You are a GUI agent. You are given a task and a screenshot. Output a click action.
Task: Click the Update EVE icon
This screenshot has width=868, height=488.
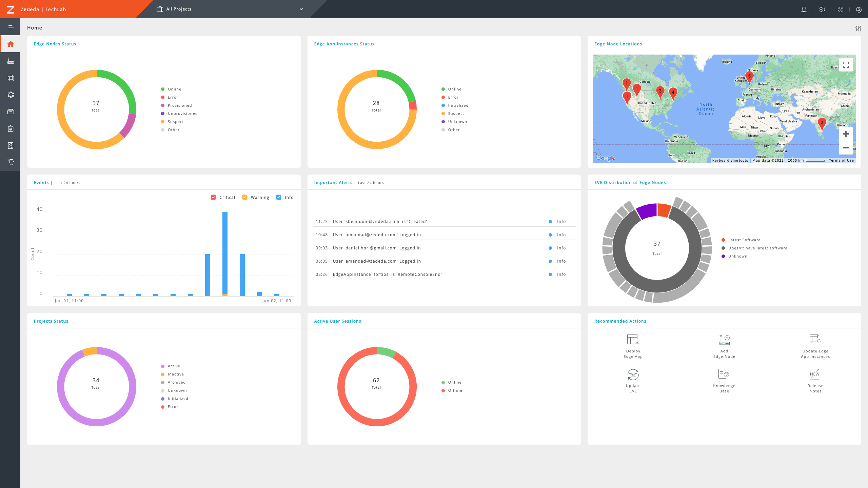633,374
